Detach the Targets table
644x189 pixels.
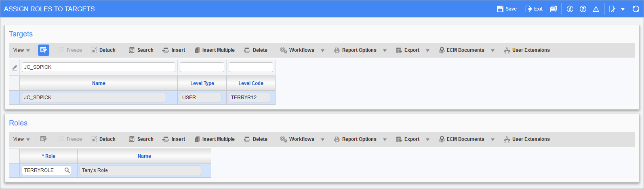(x=103, y=50)
